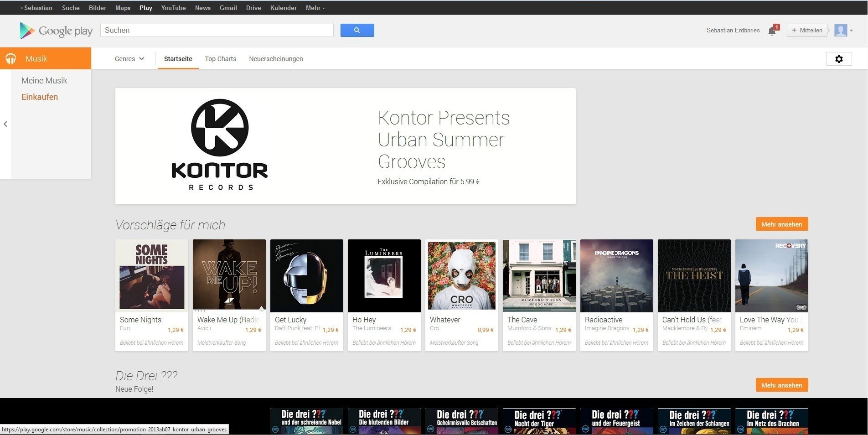Switch to the Top-Charts tab
Screen dimensions: 868x435
point(221,59)
